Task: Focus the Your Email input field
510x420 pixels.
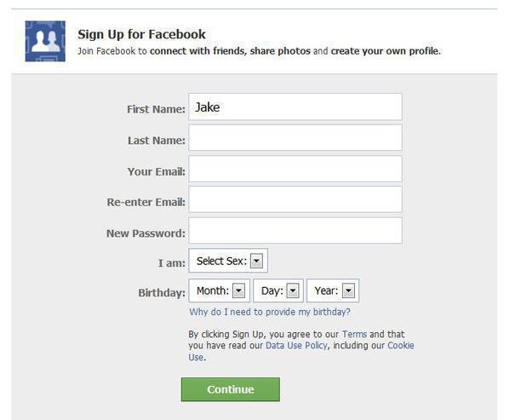Action: coord(295,169)
